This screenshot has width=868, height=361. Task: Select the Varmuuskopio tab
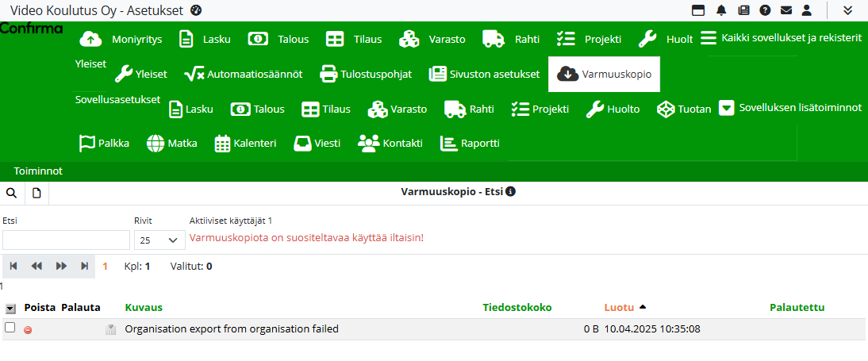pos(605,75)
